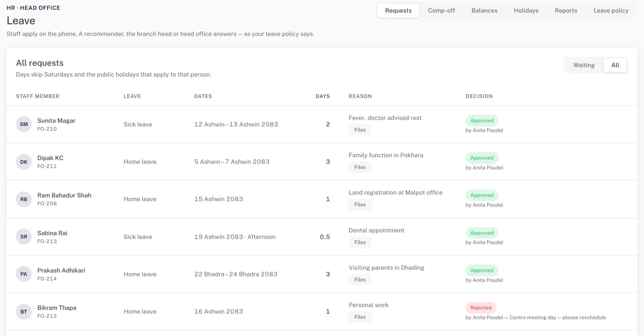Select staff name Prakash Adhikari
Screen dimensions: 644x336
pos(61,271)
